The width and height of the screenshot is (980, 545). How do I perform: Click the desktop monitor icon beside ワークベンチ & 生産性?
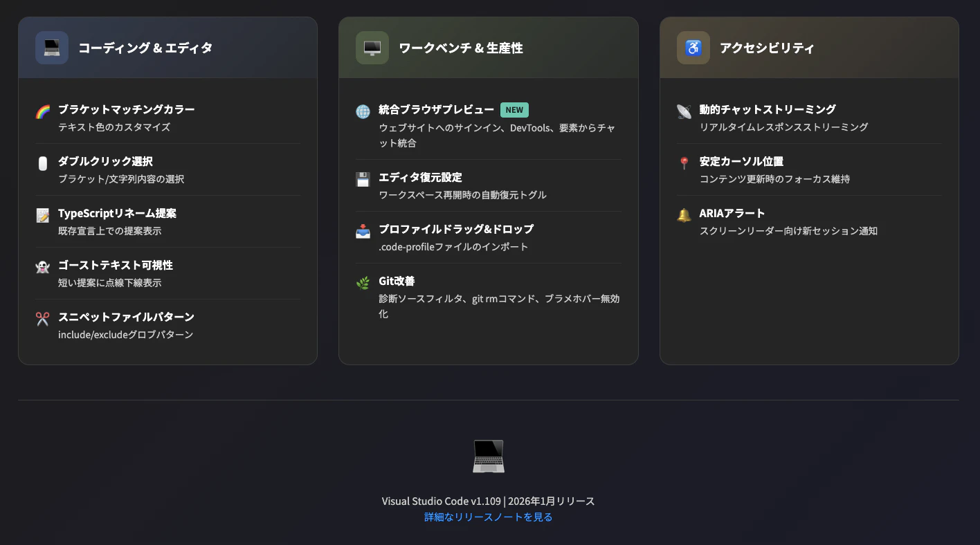372,48
